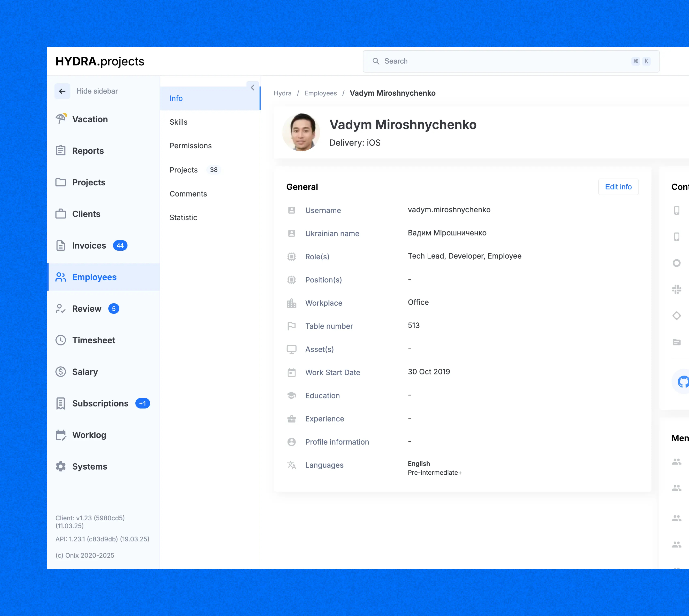This screenshot has height=616, width=689.
Task: Click the Office workplace value
Action: pyautogui.click(x=418, y=302)
